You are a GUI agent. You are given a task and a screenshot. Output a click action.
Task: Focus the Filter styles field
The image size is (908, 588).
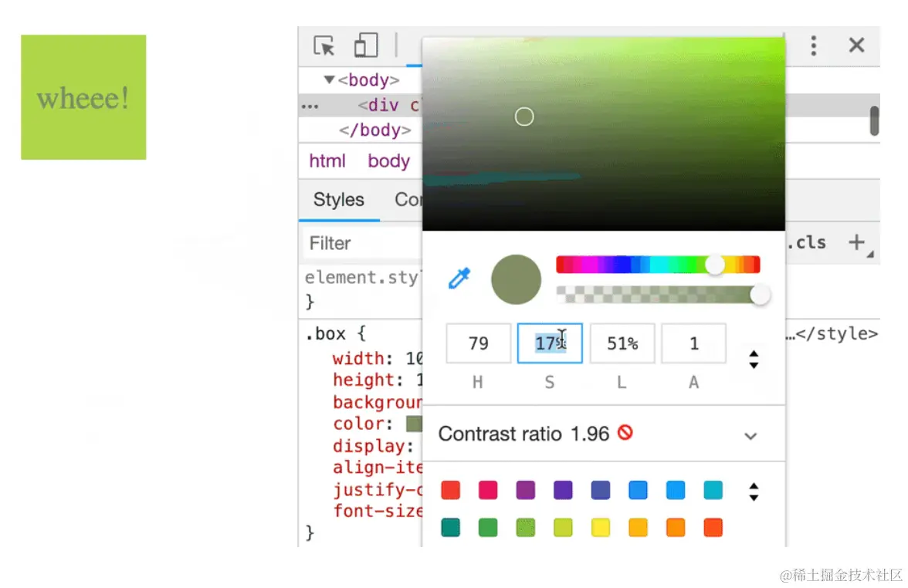coord(363,243)
